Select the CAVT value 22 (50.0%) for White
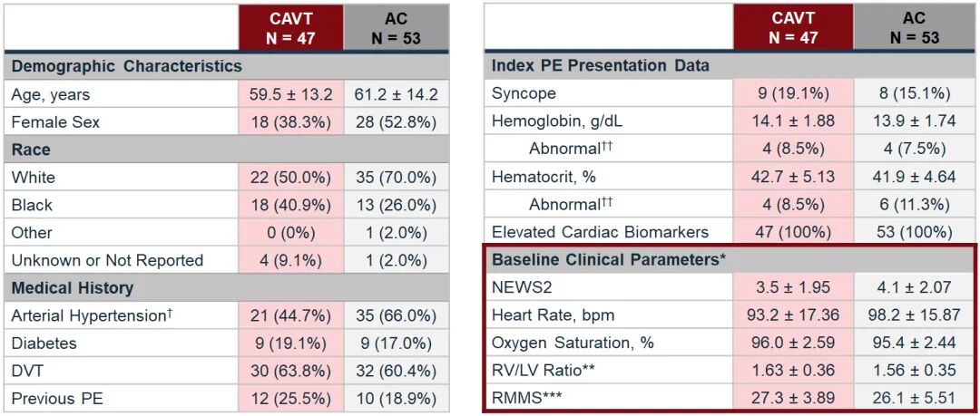Screen dimensions: 980x416 click(x=291, y=178)
